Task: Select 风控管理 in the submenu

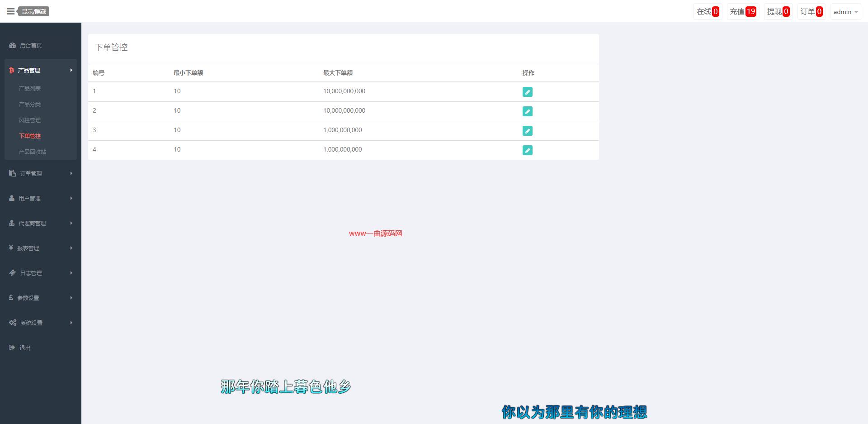Action: pyautogui.click(x=30, y=120)
